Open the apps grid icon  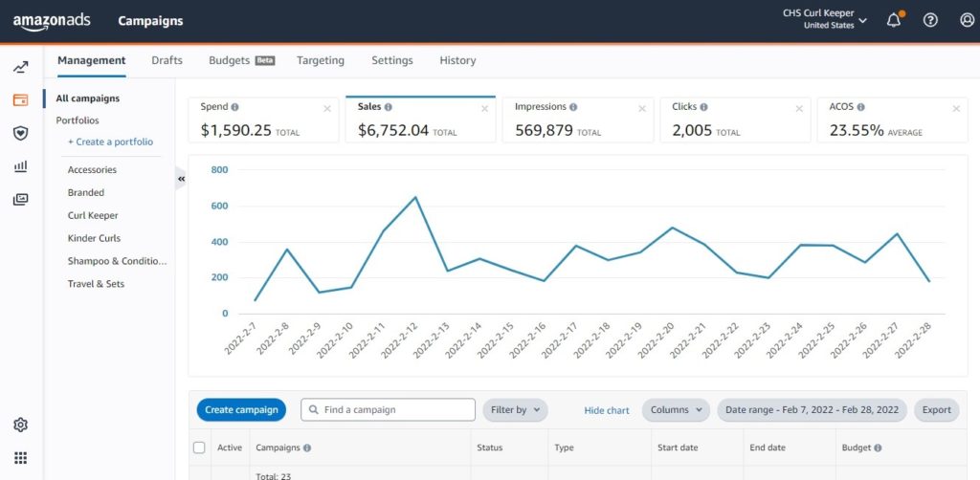coord(20,458)
